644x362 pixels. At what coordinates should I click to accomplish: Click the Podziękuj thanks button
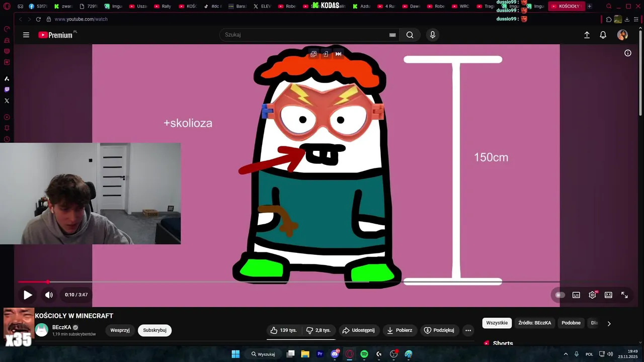(x=440, y=330)
